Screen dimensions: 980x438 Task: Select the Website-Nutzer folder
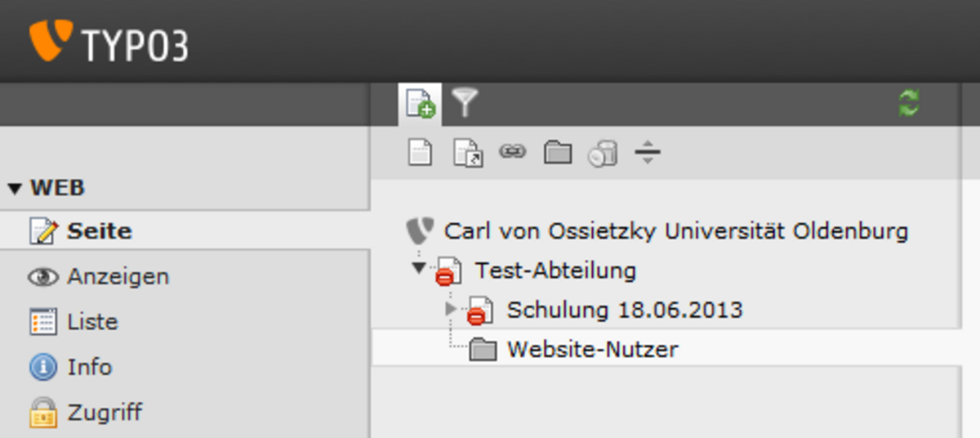(592, 350)
